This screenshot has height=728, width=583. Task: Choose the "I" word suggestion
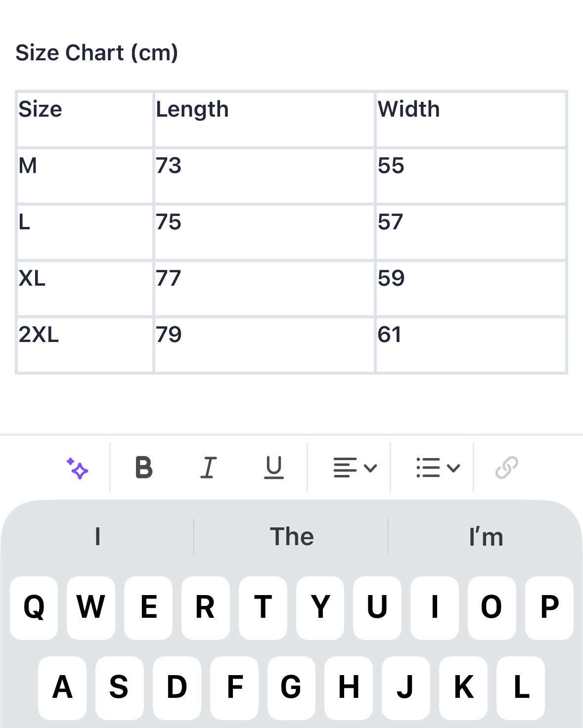click(x=97, y=537)
